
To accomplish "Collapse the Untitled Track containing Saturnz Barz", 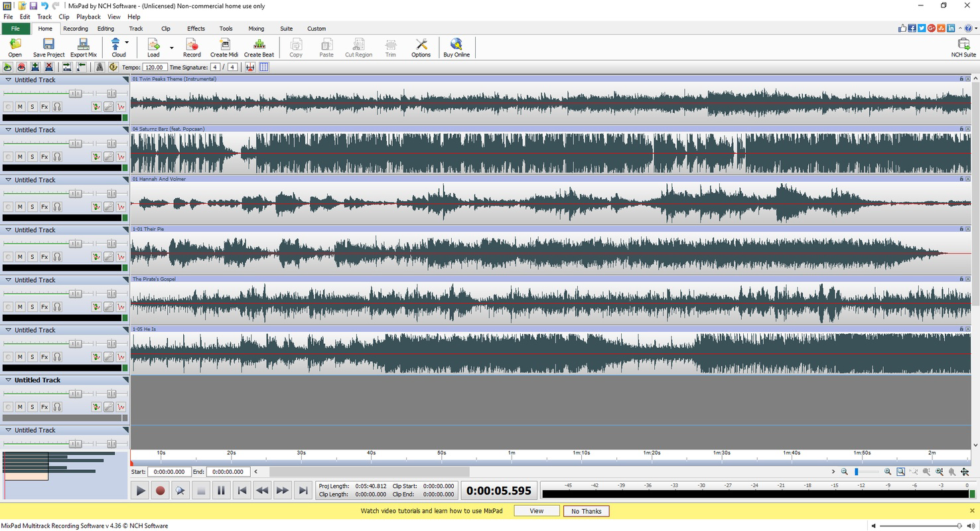I will click(x=9, y=130).
